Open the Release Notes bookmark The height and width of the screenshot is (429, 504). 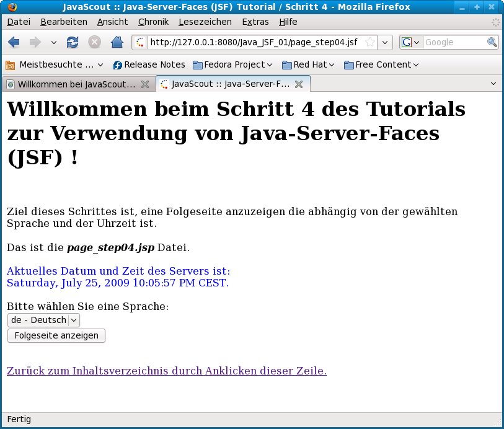click(149, 64)
